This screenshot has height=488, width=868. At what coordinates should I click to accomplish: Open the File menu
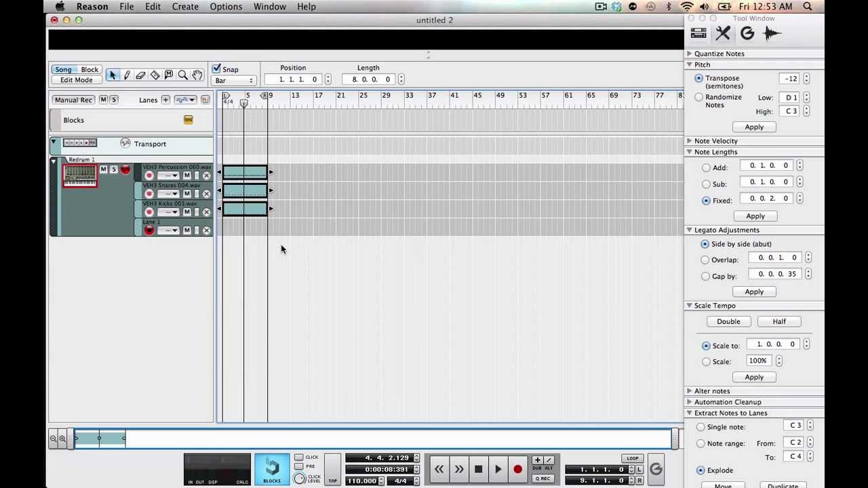(x=127, y=7)
